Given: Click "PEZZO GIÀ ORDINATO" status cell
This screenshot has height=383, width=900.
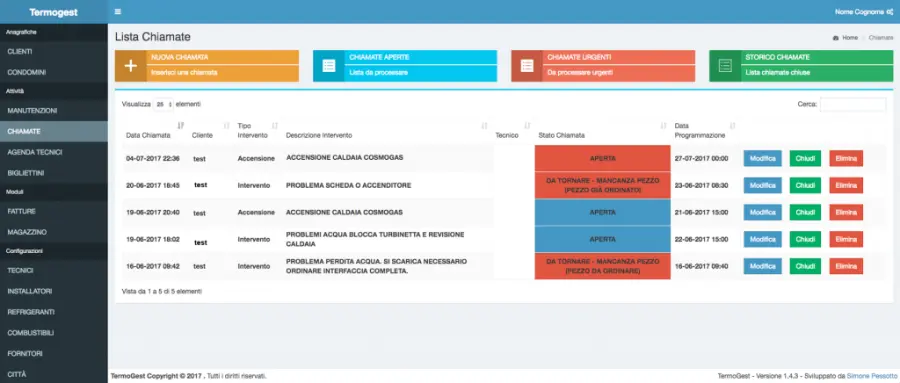Looking at the screenshot, I should tap(603, 185).
